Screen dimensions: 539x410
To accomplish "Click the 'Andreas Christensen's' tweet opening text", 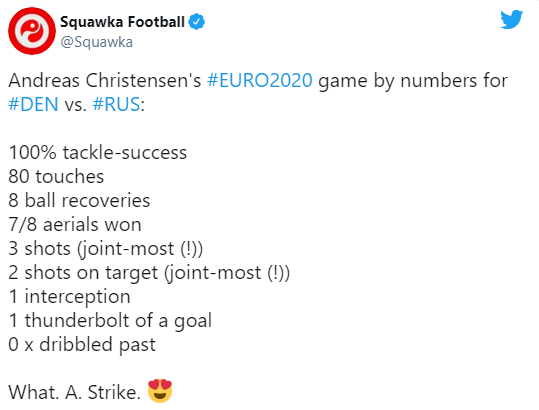I will coord(105,80).
